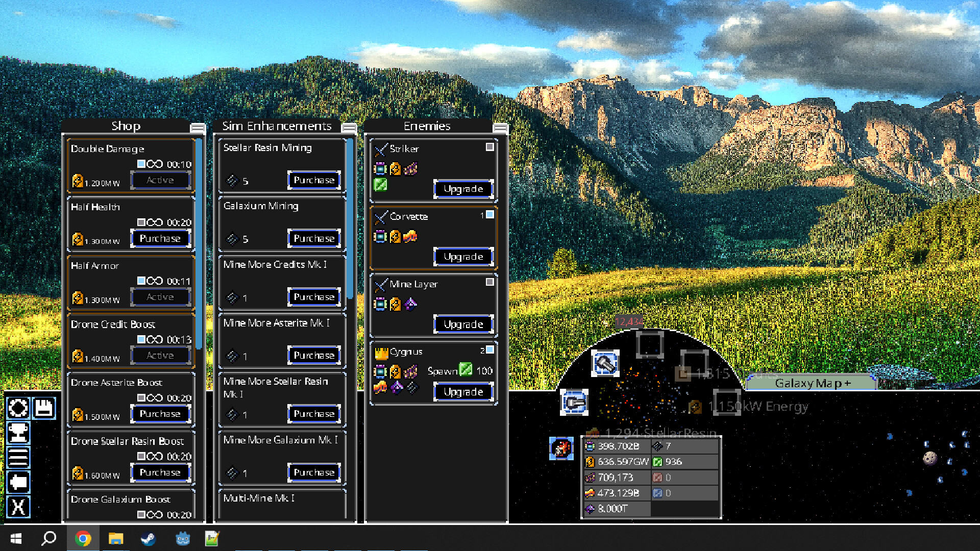Click the Sim Enhancements panel scrollbar
Viewport: 980px width, 551px height.
[x=350, y=219]
